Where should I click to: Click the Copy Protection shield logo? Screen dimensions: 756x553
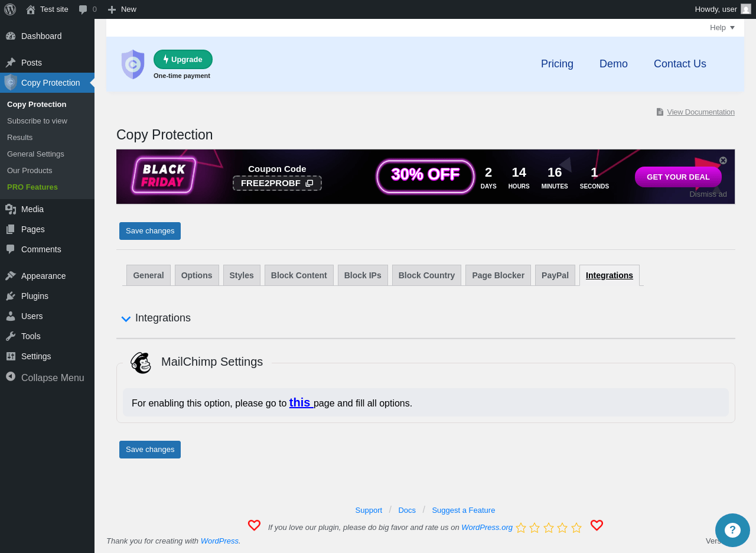133,64
